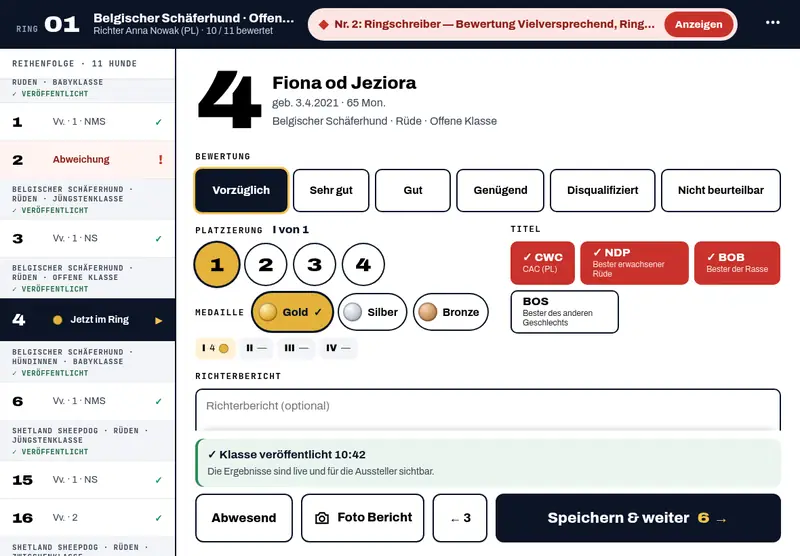Screen dimensions: 800x556
Task: Select the Bronze medal
Action: point(451,312)
